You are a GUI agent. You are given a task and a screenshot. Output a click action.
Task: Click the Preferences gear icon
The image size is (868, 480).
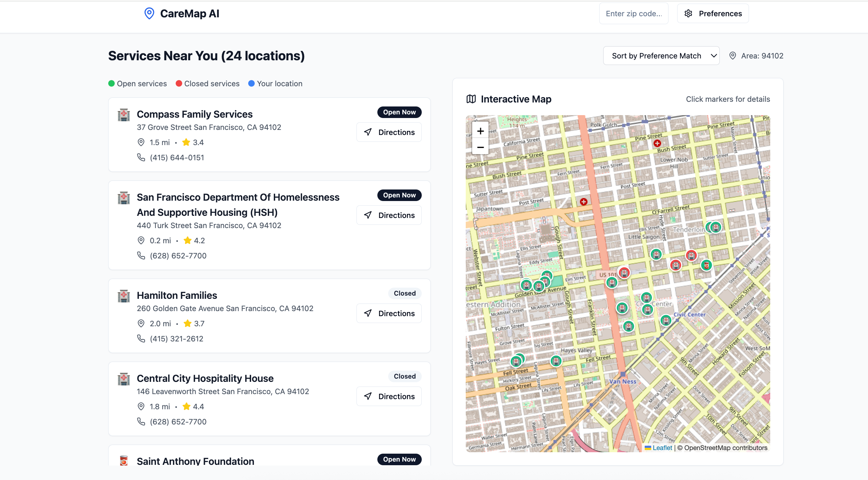tap(688, 13)
